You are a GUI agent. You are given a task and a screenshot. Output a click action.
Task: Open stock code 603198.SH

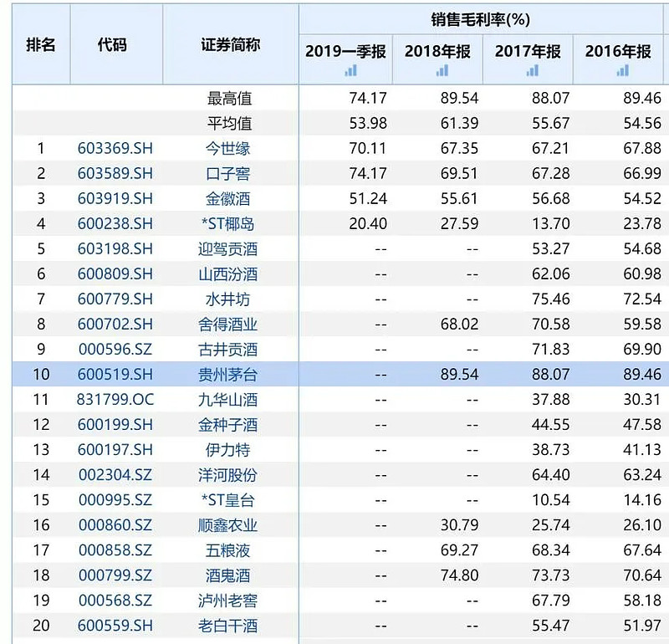pyautogui.click(x=115, y=248)
